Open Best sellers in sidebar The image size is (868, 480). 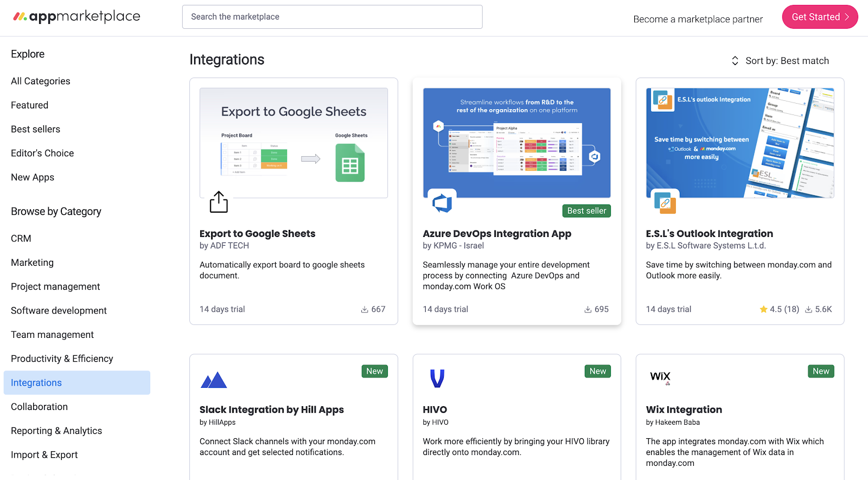point(36,129)
